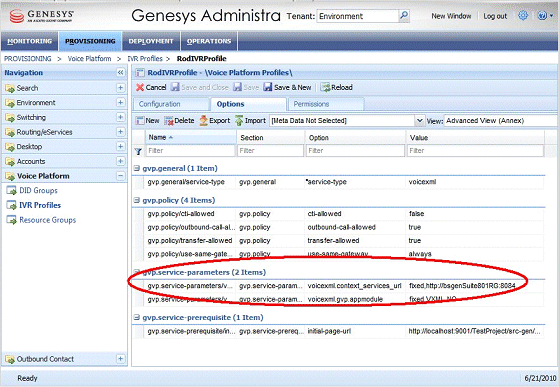Click the New option icon
Viewport: 559px width, 387px height.
click(x=140, y=121)
